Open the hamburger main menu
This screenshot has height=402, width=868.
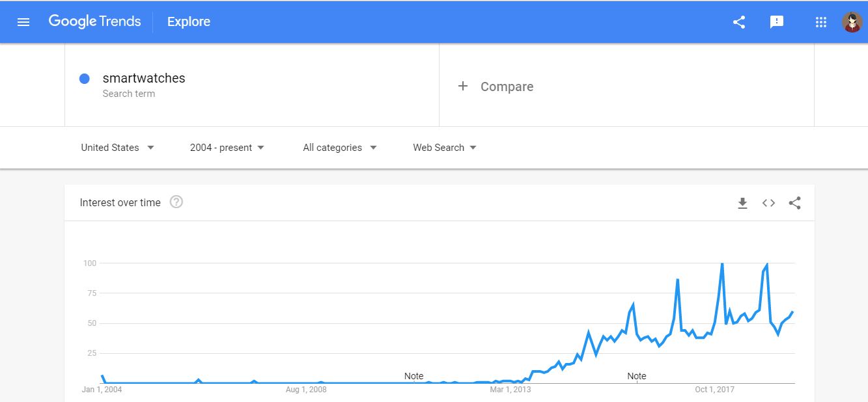pyautogui.click(x=23, y=22)
